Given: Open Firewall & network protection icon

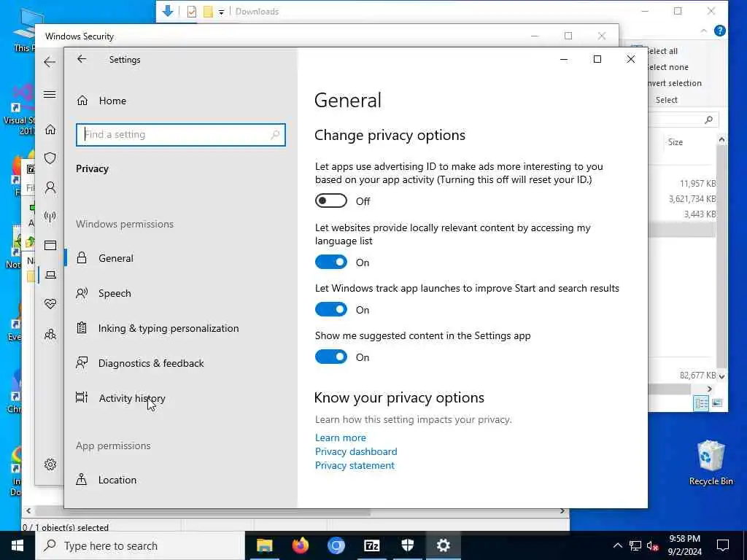Looking at the screenshot, I should pos(50,217).
